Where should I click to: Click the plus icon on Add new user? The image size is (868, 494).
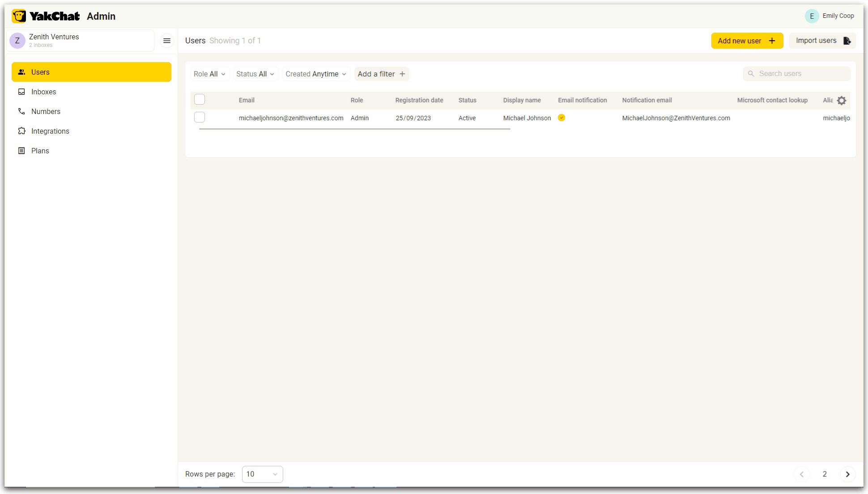coord(772,41)
